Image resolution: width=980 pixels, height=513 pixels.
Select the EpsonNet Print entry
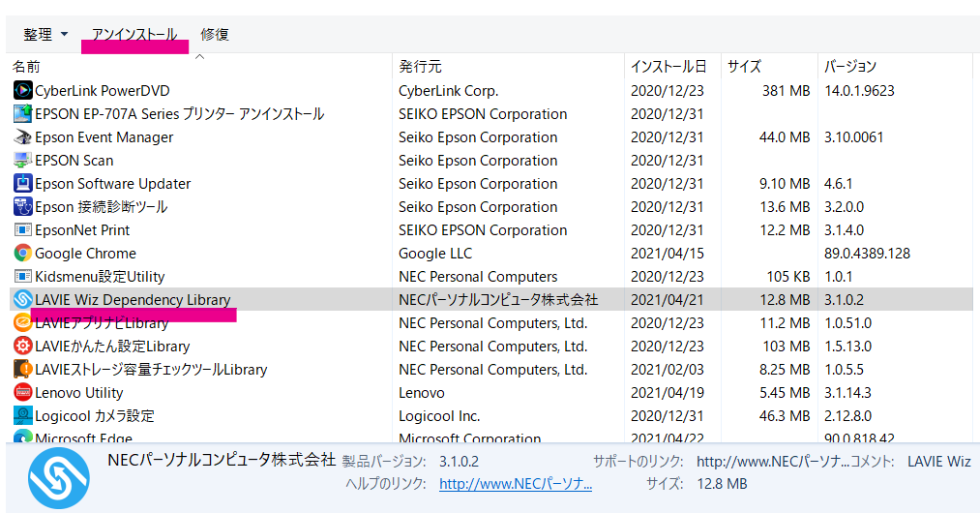tap(82, 229)
